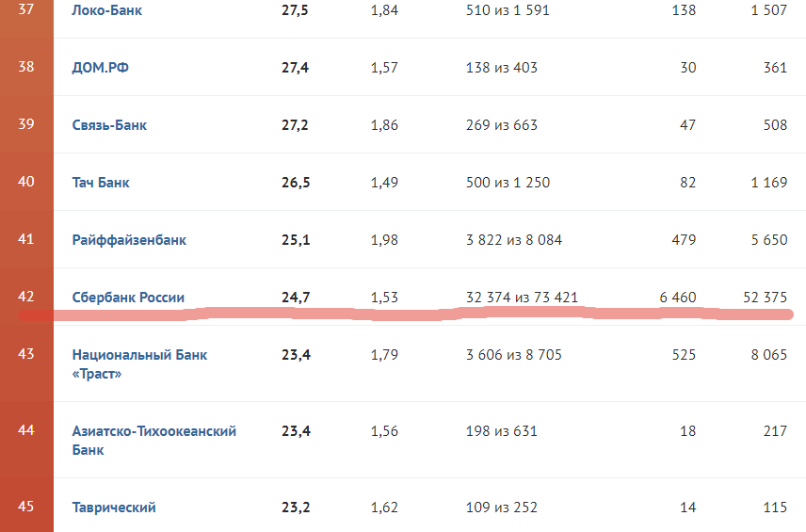
Task: Click the '138 из 403' cell
Action: (502, 68)
